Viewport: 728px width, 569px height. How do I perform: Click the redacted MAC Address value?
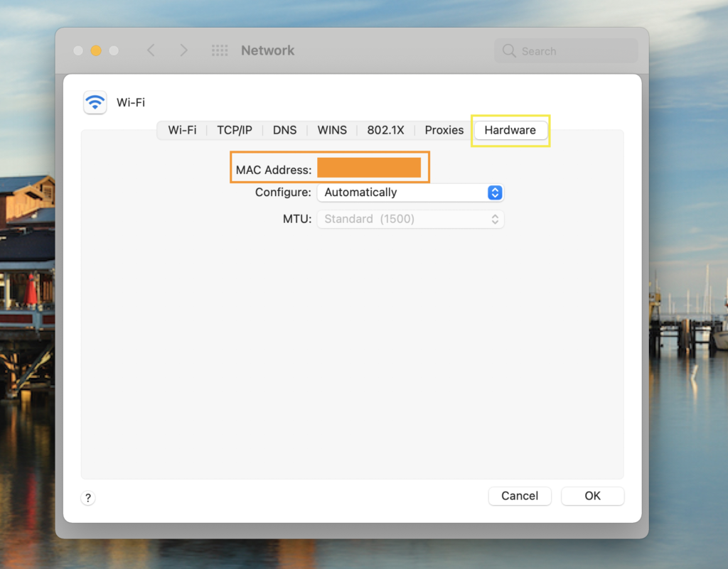click(x=369, y=168)
